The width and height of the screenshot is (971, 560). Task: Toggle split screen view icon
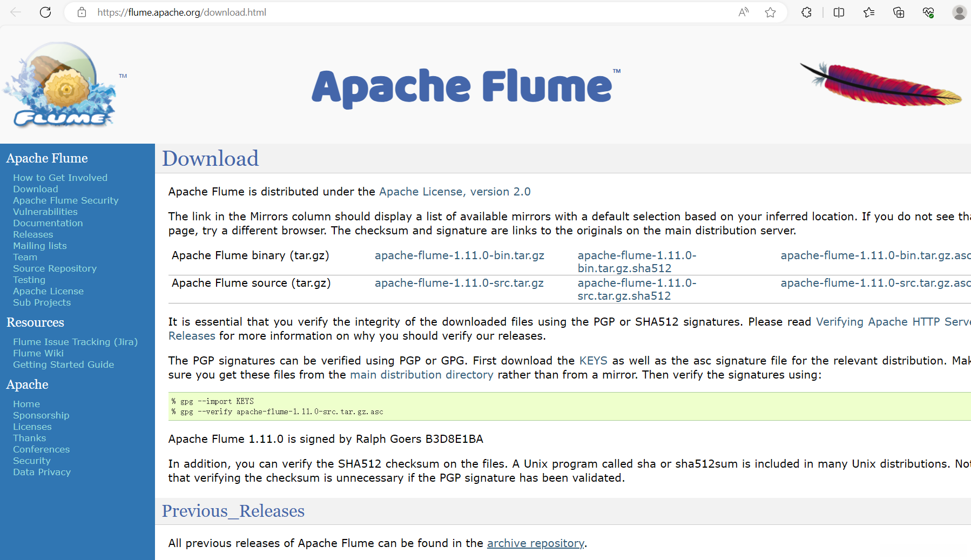pos(839,12)
